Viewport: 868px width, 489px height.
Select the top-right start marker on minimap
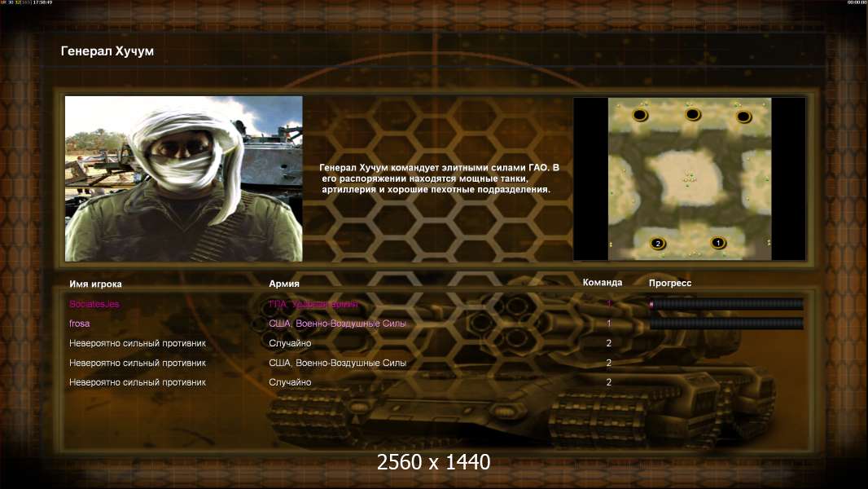pos(743,117)
